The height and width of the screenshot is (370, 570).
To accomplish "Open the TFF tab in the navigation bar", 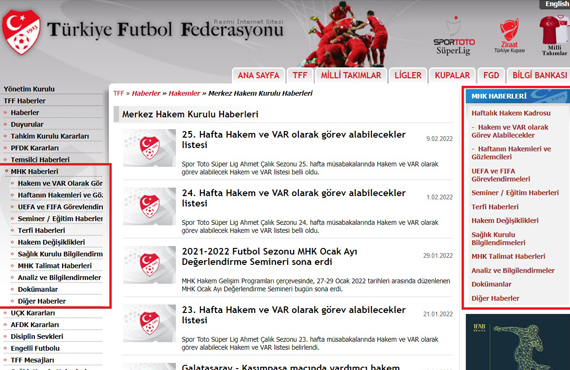I will coord(300,75).
